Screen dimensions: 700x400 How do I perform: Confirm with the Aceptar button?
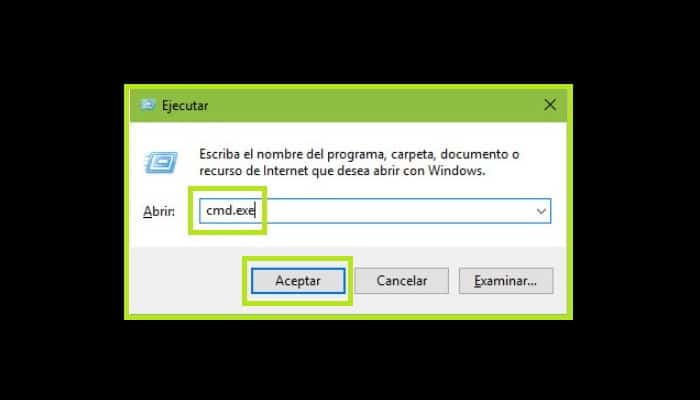[298, 281]
